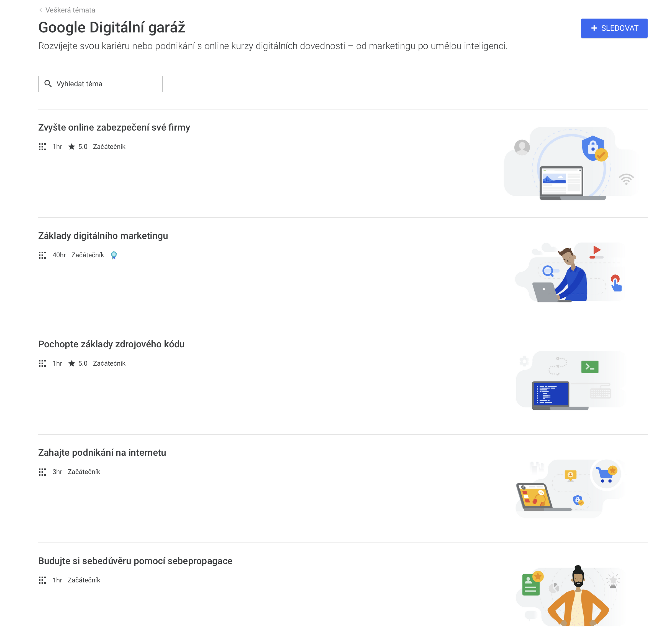Viewport: 672px width, 642px height.
Task: Click the modules grid icon for Budujte si sebedůvěru
Action: [42, 580]
